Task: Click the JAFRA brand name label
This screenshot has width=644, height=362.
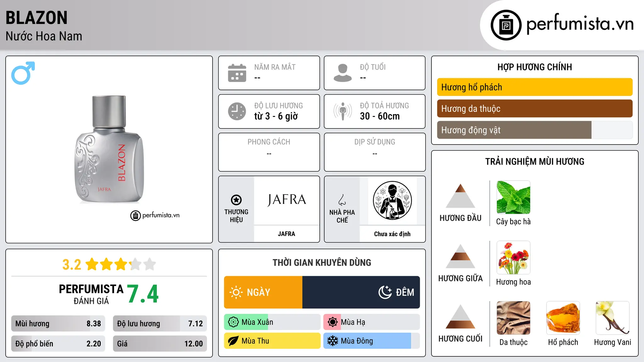Action: click(x=286, y=234)
